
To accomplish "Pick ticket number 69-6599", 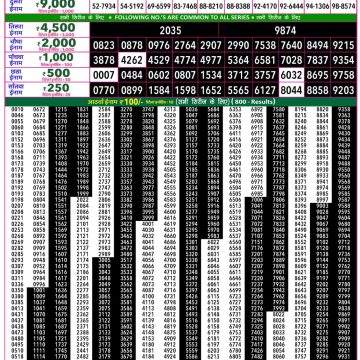I will click(159, 6).
